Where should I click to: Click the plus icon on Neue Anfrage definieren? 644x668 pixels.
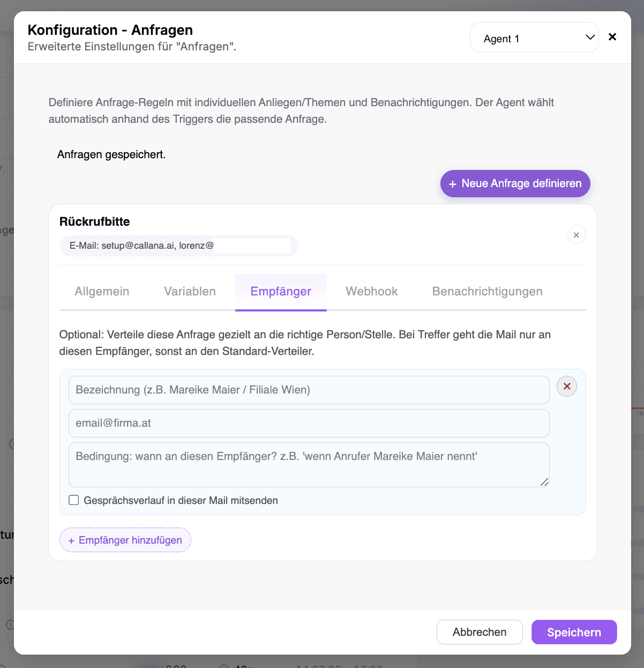(x=453, y=184)
